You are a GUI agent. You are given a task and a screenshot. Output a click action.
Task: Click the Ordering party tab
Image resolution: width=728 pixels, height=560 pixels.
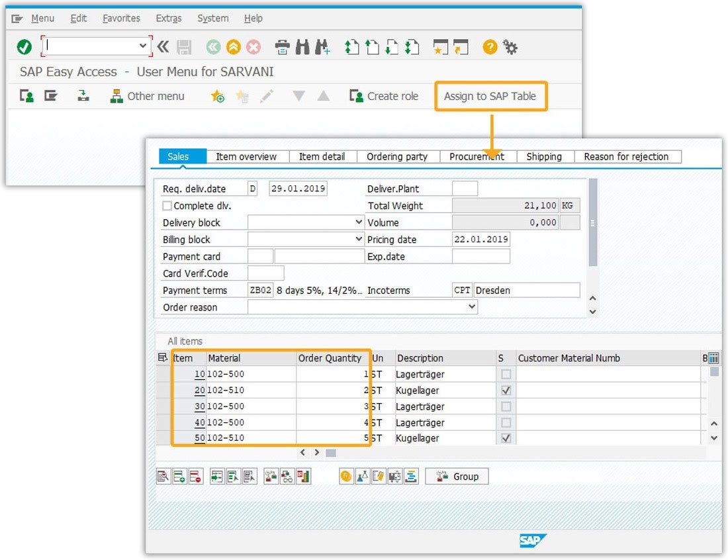tap(397, 156)
